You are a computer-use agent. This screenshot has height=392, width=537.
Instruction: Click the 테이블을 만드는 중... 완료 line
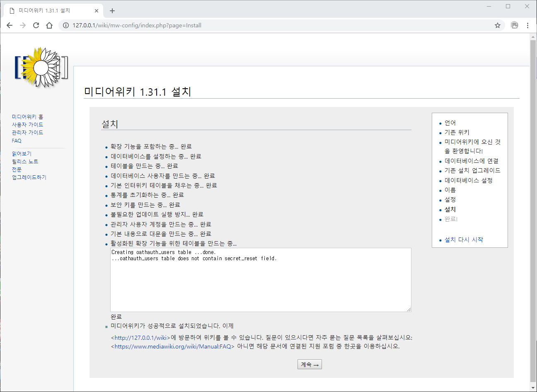(x=144, y=166)
